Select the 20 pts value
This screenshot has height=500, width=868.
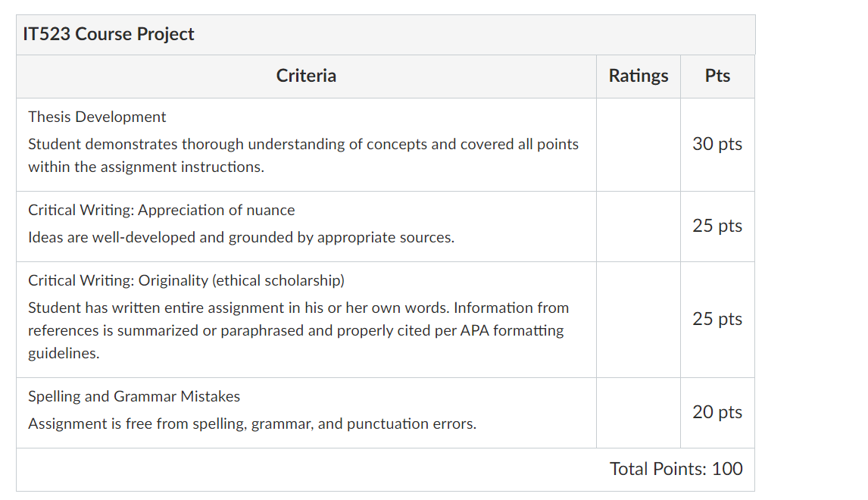click(717, 412)
